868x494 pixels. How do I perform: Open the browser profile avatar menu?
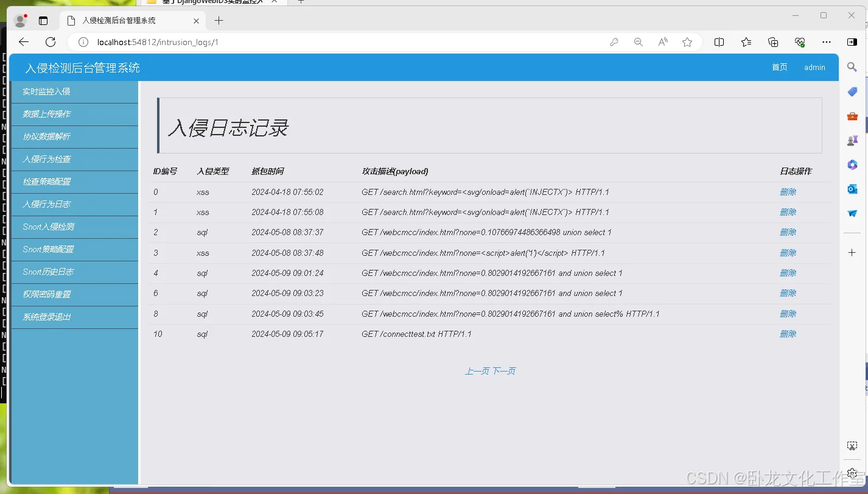tap(20, 19)
